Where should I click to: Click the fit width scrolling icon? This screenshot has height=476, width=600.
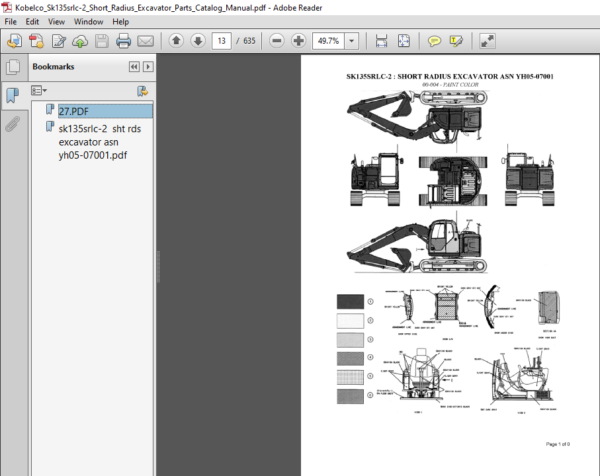coord(381,41)
